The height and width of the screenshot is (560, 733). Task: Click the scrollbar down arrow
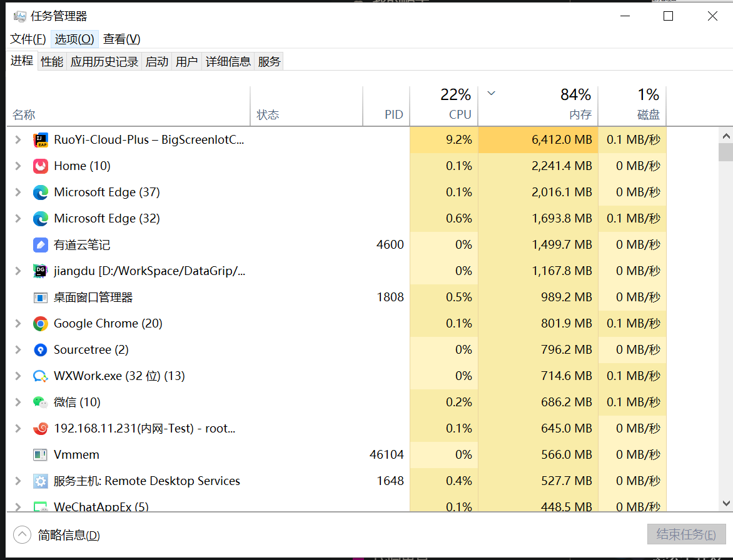[x=726, y=504]
